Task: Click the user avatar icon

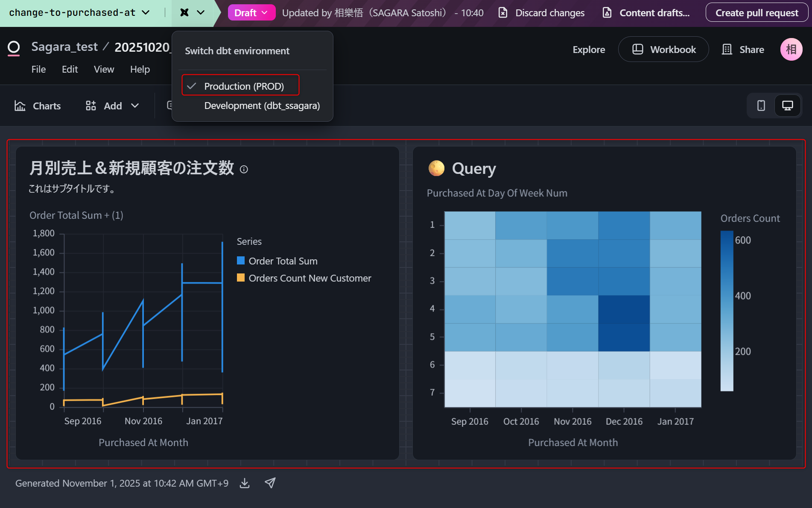Action: [791, 50]
